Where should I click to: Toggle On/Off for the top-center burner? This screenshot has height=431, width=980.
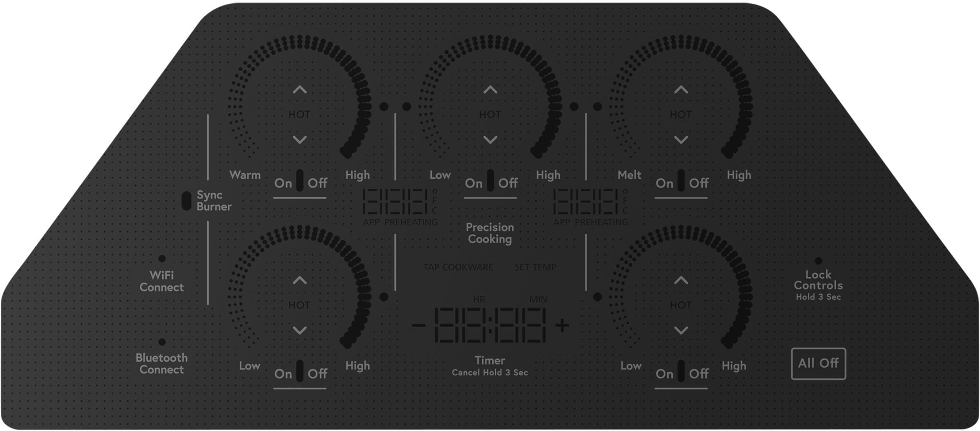coord(490,183)
